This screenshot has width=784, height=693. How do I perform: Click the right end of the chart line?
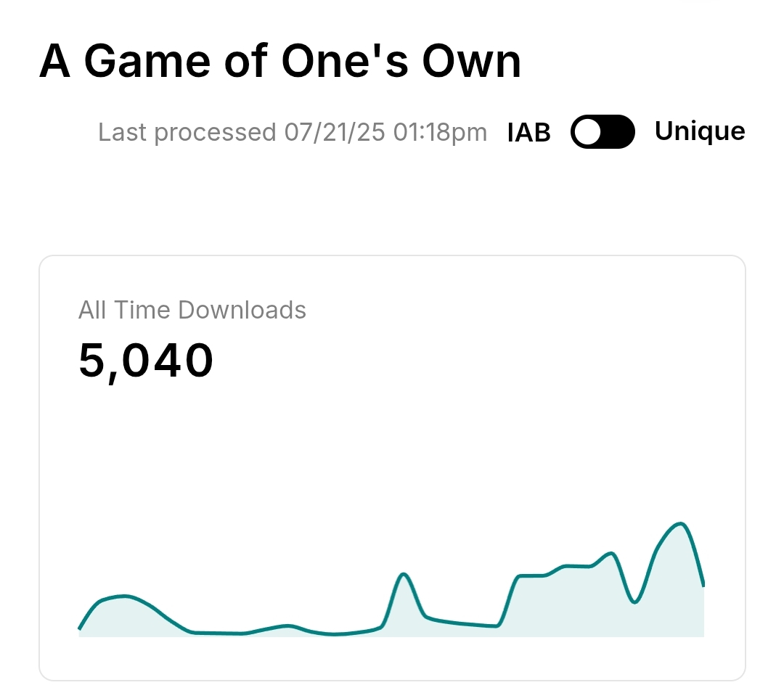(x=703, y=583)
